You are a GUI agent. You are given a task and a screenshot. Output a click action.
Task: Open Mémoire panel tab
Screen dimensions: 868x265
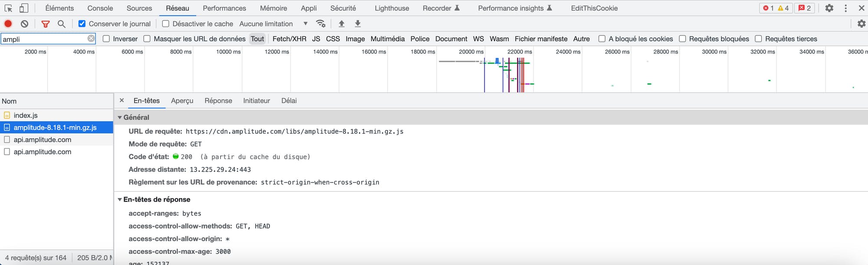tap(273, 8)
